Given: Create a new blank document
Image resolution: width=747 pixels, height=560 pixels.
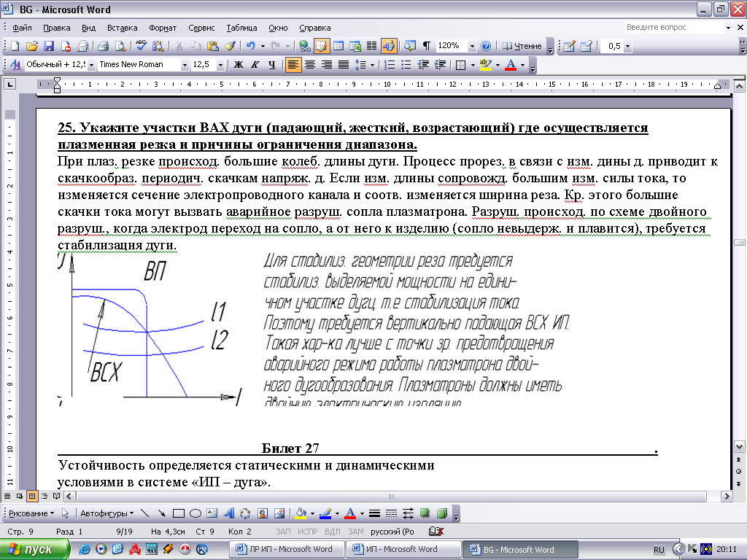Looking at the screenshot, I should click(x=15, y=46).
